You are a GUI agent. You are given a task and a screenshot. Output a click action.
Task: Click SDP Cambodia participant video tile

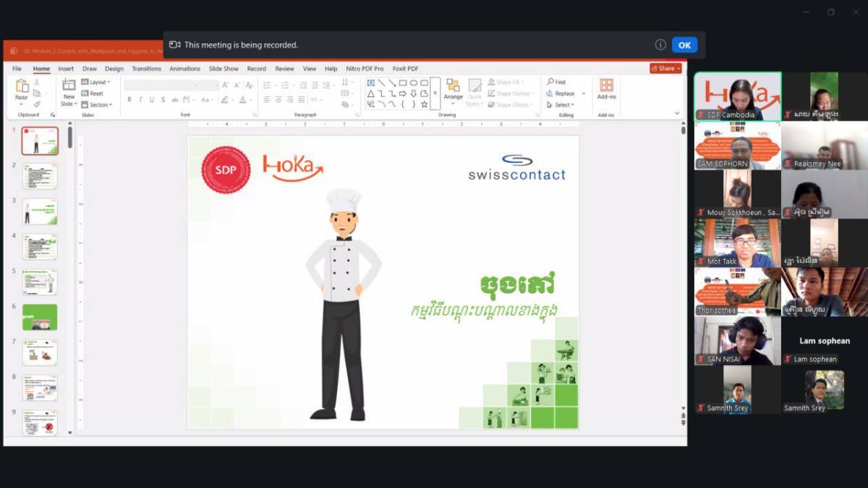tap(738, 96)
